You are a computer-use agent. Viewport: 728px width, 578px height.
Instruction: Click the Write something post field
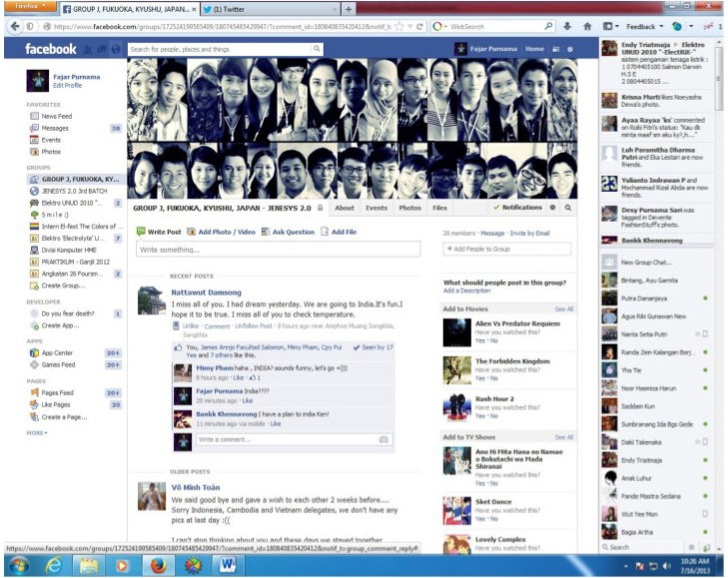click(279, 250)
